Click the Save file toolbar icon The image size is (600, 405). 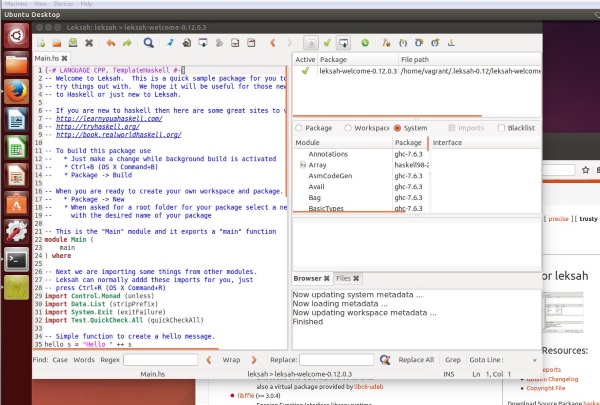[73, 42]
